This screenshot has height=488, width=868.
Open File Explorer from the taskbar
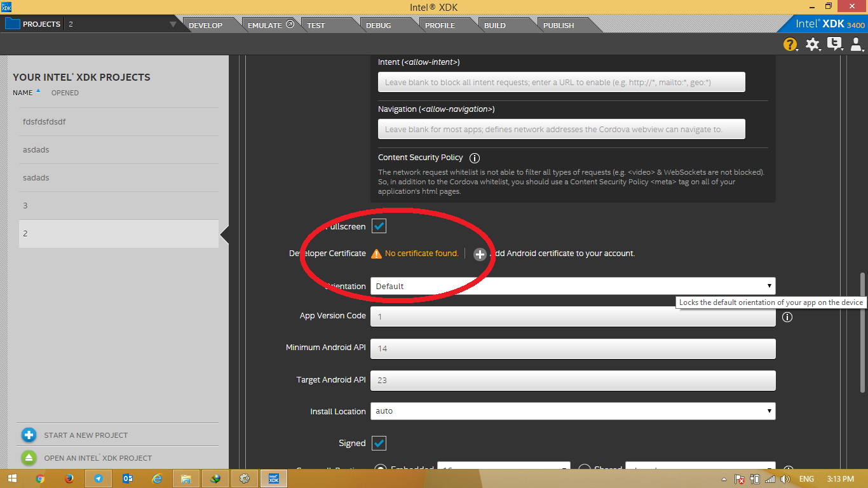tap(186, 478)
